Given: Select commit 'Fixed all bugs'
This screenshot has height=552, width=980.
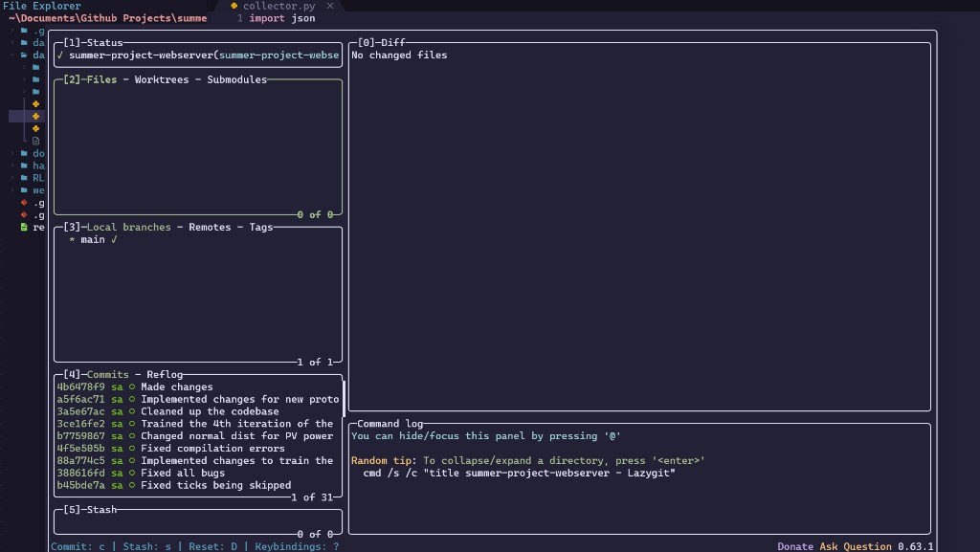Looking at the screenshot, I should click(x=198, y=473).
